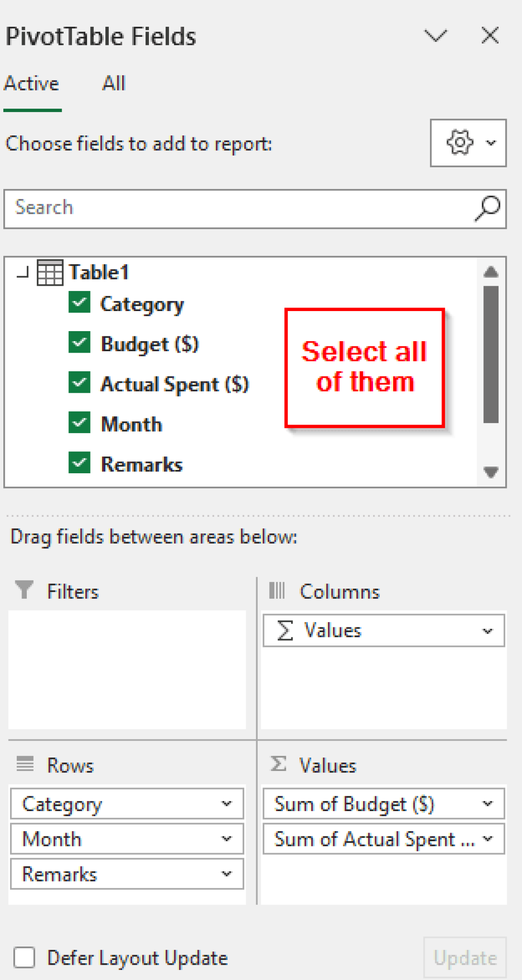
Task: Click the table icon next to Table1
Action: tap(50, 272)
